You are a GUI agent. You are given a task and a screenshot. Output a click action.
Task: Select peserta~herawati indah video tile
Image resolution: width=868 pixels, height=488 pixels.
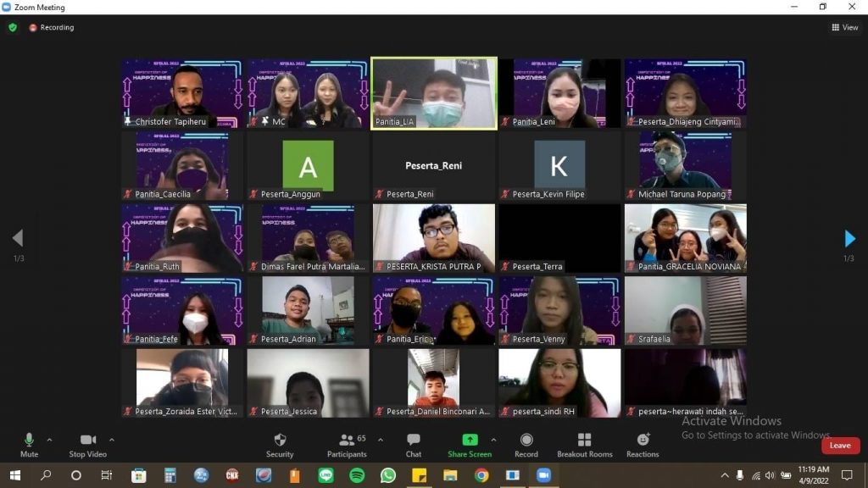[x=685, y=383]
